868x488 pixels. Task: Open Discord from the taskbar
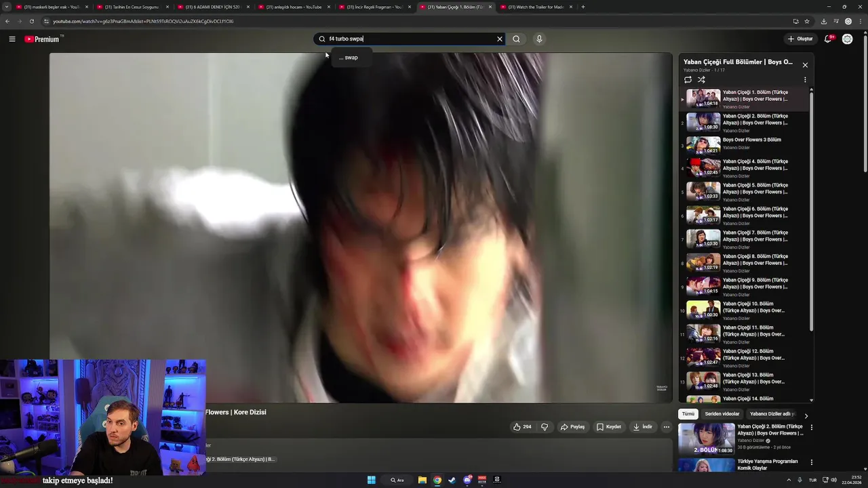point(467,480)
